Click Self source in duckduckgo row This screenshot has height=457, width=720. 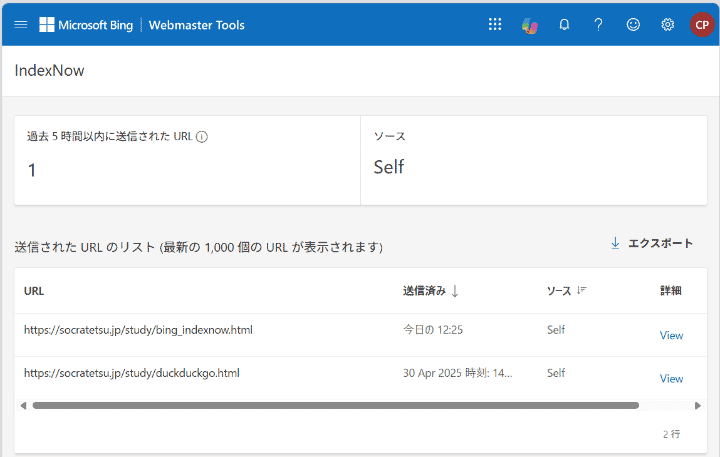coord(556,373)
